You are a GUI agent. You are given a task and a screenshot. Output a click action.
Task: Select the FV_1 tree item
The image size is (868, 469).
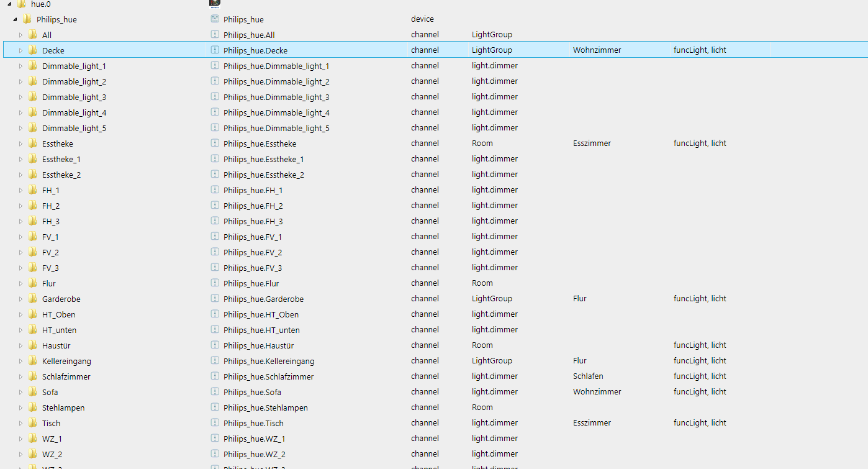[50, 237]
